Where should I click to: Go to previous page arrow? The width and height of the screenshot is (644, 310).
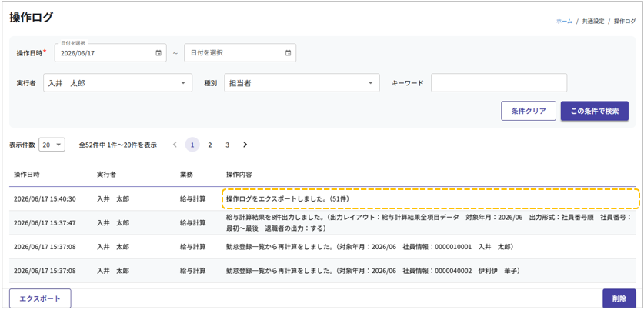pos(175,145)
